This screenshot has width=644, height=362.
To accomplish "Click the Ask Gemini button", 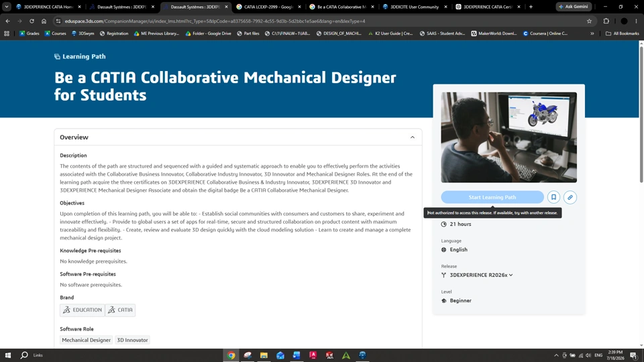I will click(574, 7).
